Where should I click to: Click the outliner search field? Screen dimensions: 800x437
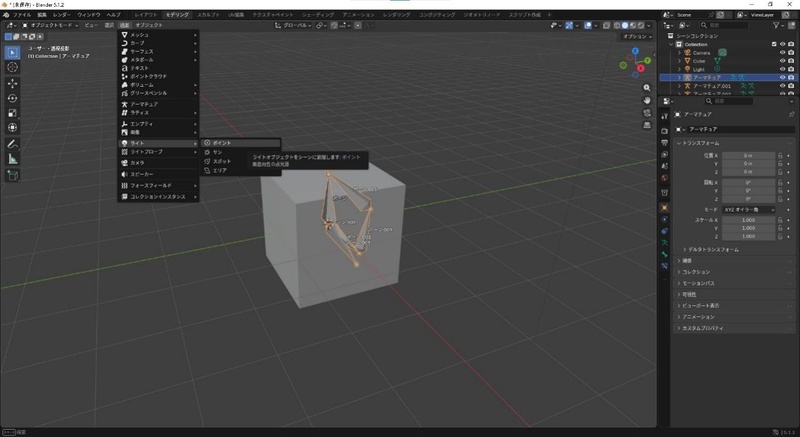[x=723, y=25]
